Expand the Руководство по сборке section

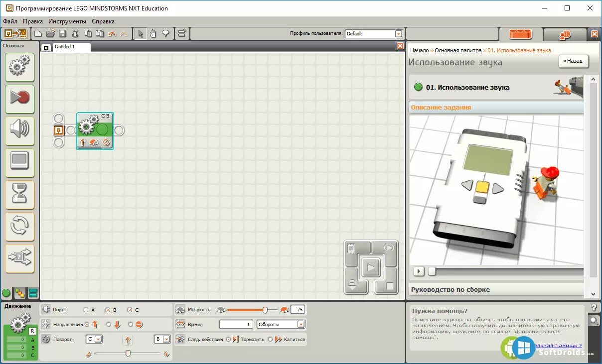[496, 289]
